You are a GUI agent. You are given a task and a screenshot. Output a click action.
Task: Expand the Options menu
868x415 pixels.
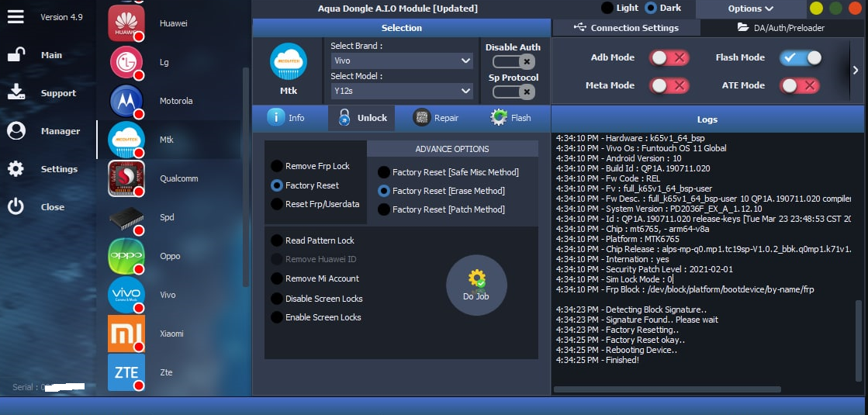tap(751, 9)
